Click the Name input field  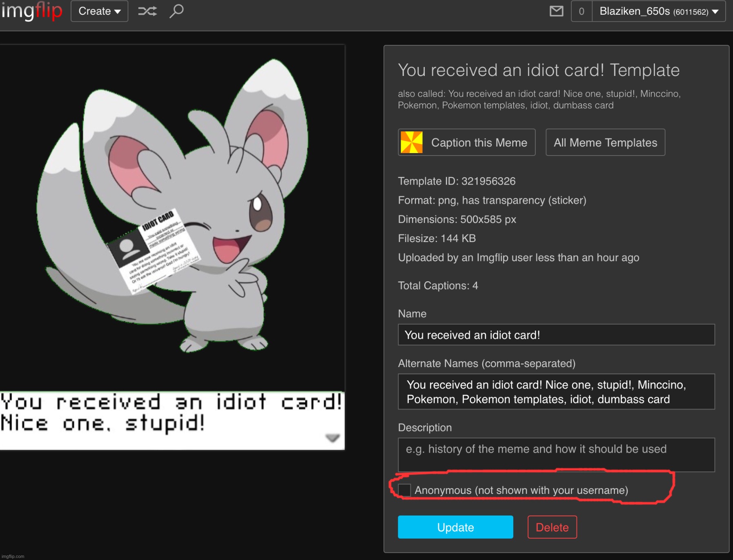point(556,335)
